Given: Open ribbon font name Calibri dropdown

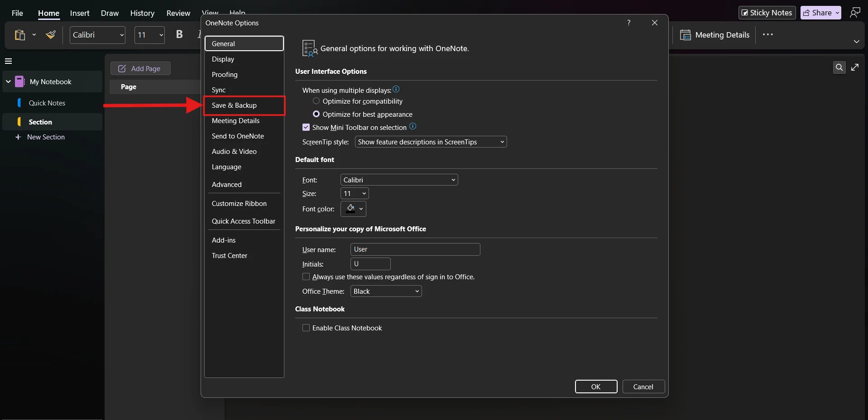Looking at the screenshot, I should [x=122, y=35].
